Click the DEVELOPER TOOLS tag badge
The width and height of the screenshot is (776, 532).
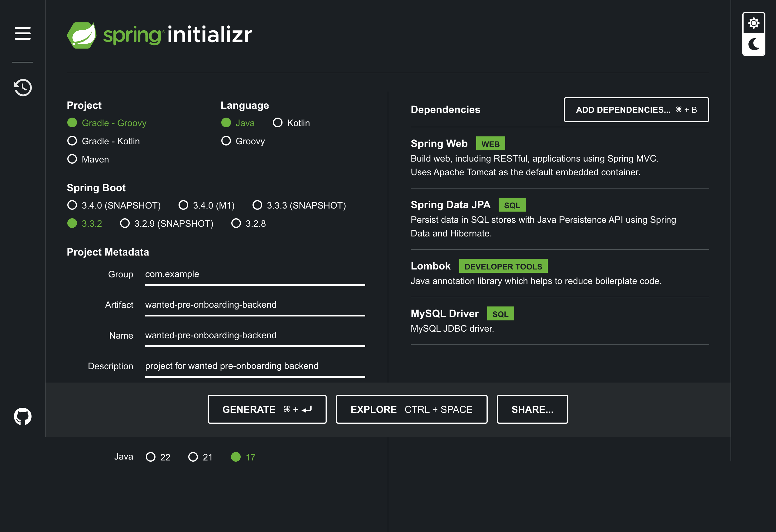(x=503, y=266)
